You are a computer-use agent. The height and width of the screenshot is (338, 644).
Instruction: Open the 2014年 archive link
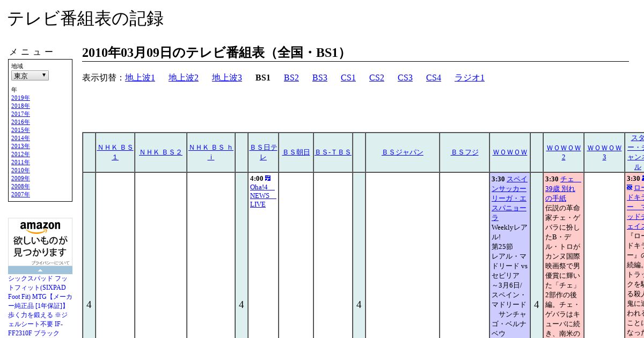(x=20, y=138)
